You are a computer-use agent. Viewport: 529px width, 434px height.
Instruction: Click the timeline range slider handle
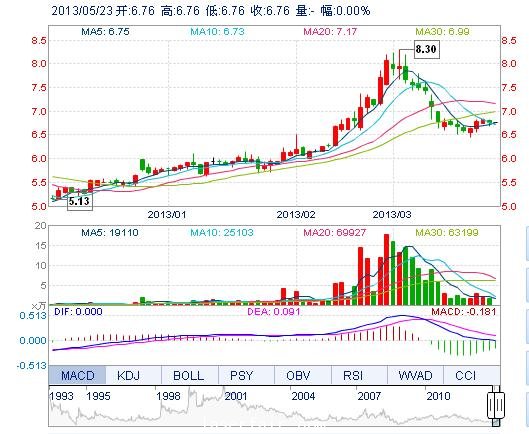click(496, 405)
